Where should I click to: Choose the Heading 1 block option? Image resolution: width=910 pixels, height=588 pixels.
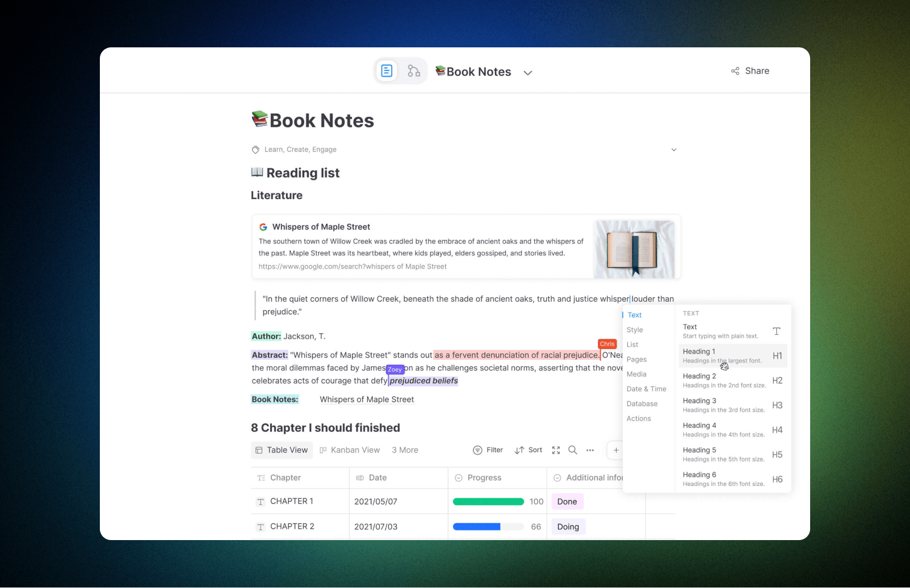point(732,356)
